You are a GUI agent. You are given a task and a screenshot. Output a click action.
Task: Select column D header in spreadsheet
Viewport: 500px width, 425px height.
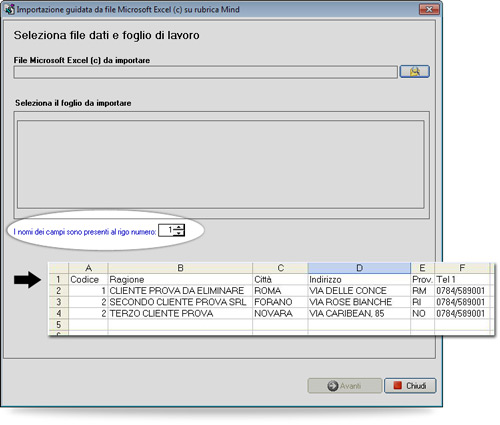[x=359, y=268]
